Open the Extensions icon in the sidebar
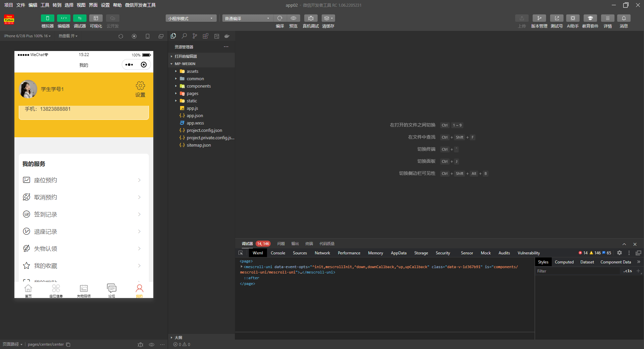The height and width of the screenshot is (349, 644). 206,36
